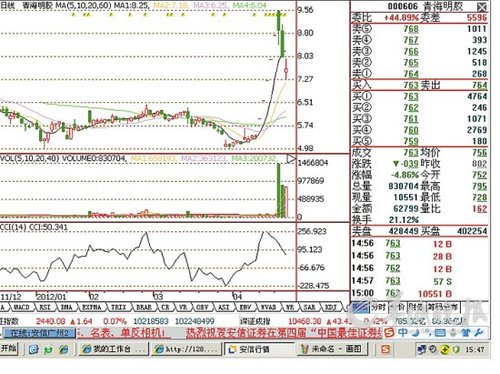500x374 pixels.
Task: Click the Sogou S logo icon
Action: (x=389, y=332)
